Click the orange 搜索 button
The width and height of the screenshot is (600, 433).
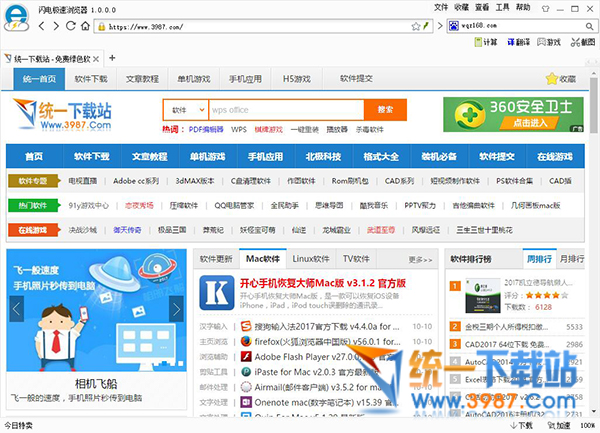pyautogui.click(x=385, y=109)
